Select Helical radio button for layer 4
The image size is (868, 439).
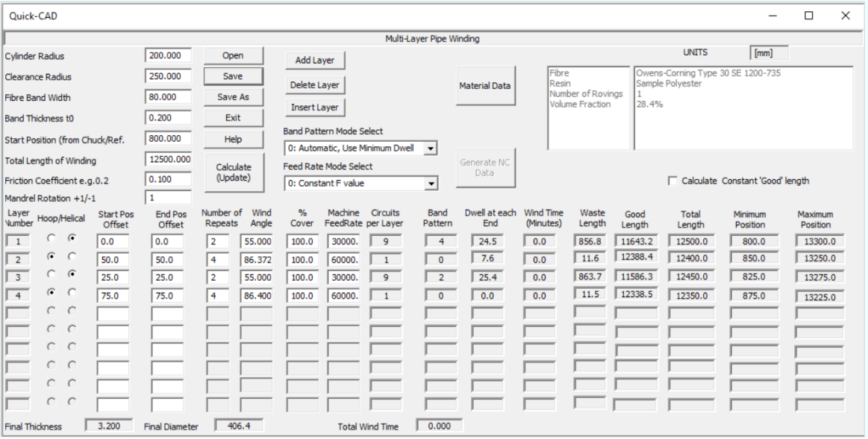pos(72,292)
